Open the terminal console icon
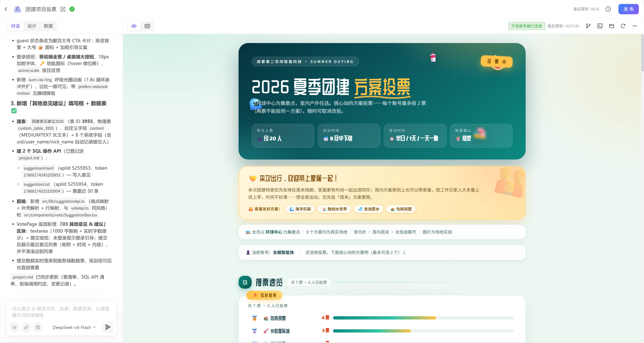The height and width of the screenshot is (343, 644). point(600,26)
